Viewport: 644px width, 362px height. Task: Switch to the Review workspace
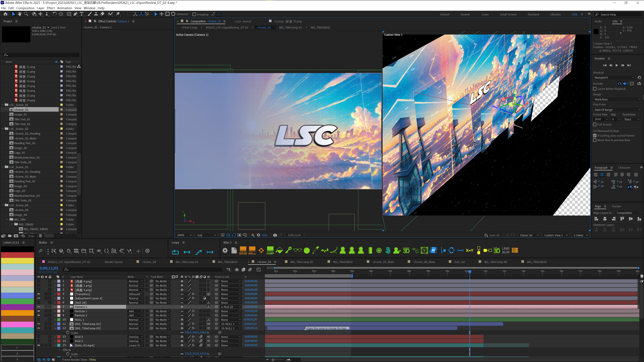point(465,14)
